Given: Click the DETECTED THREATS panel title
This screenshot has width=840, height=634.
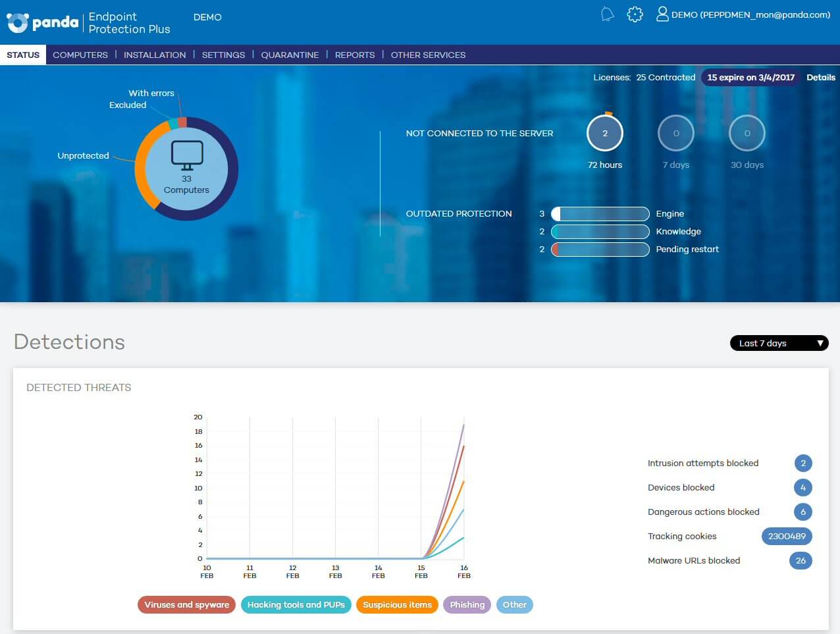Looking at the screenshot, I should [x=78, y=387].
